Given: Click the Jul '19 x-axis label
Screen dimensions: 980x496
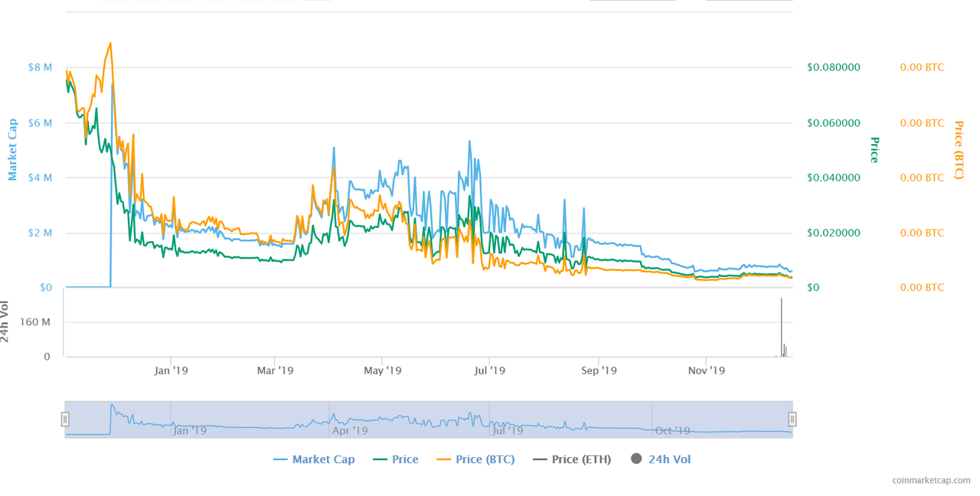Looking at the screenshot, I should click(x=490, y=370).
